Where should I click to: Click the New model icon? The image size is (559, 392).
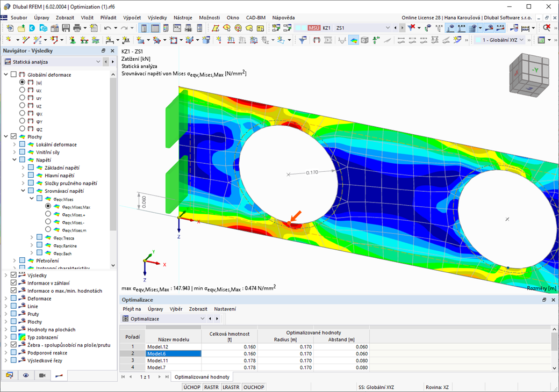tap(10, 28)
